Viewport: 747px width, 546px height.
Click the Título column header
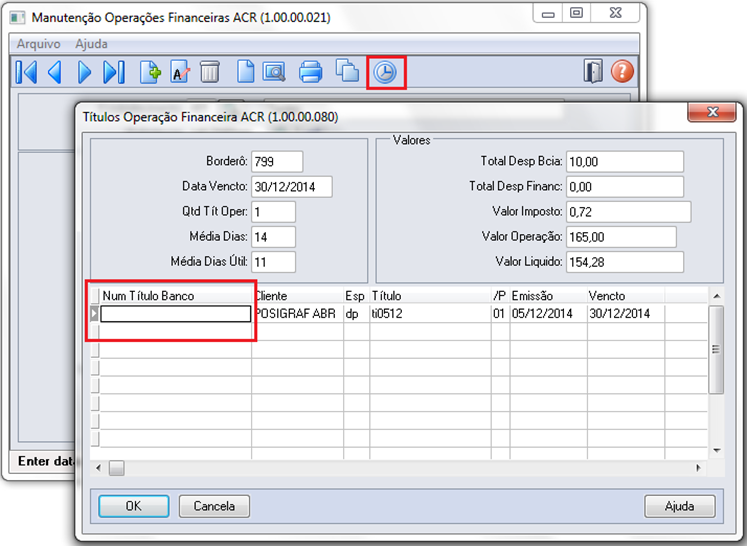click(430, 296)
